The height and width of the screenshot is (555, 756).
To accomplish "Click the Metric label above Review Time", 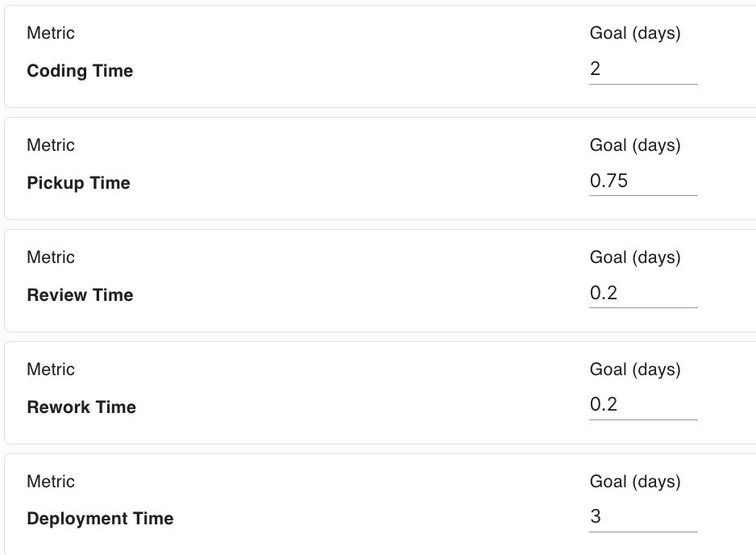I will (x=51, y=257).
